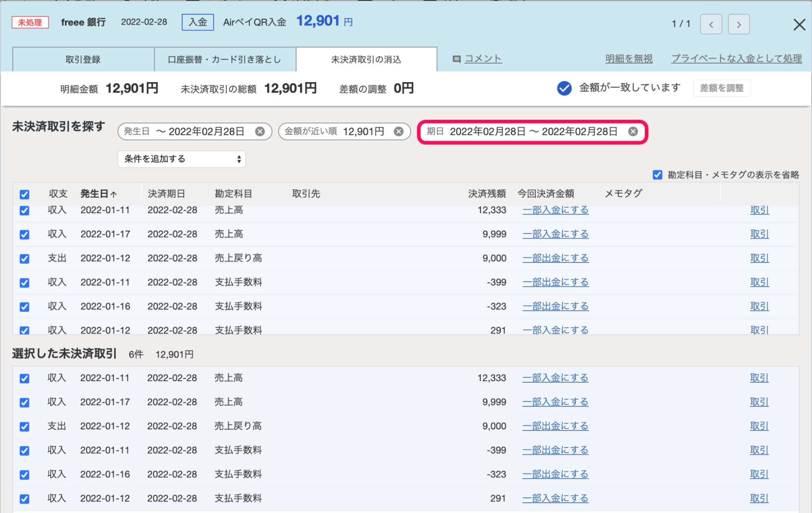Screen dimensions: 812x513
Task: Open 取引 link for -323 in selected list
Action: 759,474
